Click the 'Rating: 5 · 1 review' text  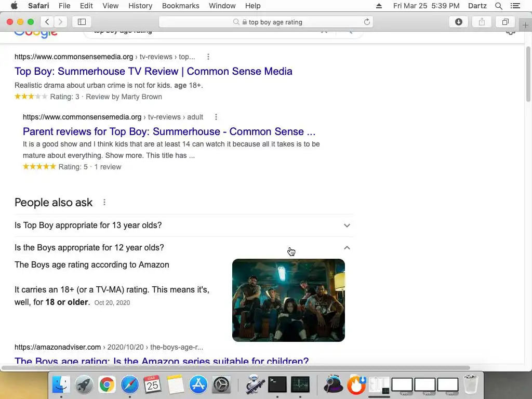pyautogui.click(x=89, y=167)
